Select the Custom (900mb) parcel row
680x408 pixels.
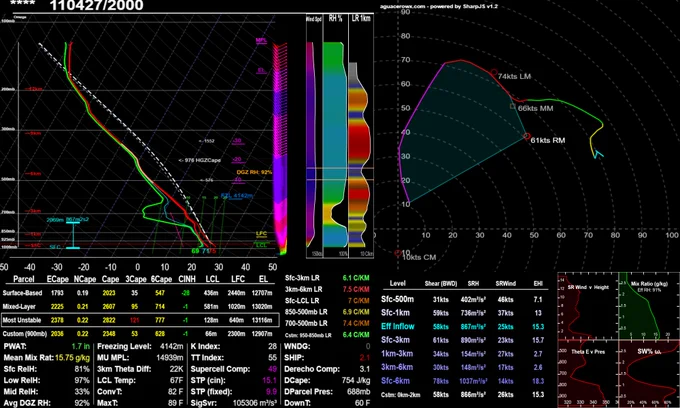[x=138, y=334]
